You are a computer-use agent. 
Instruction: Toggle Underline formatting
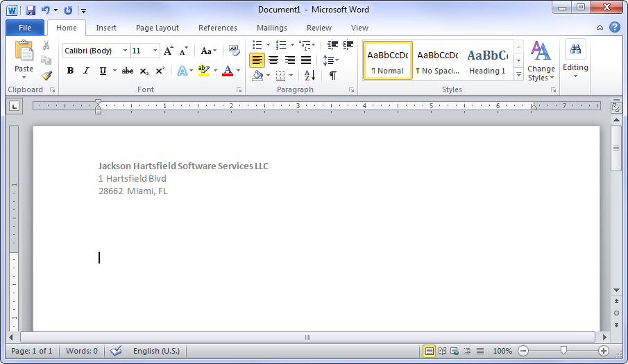tap(103, 71)
